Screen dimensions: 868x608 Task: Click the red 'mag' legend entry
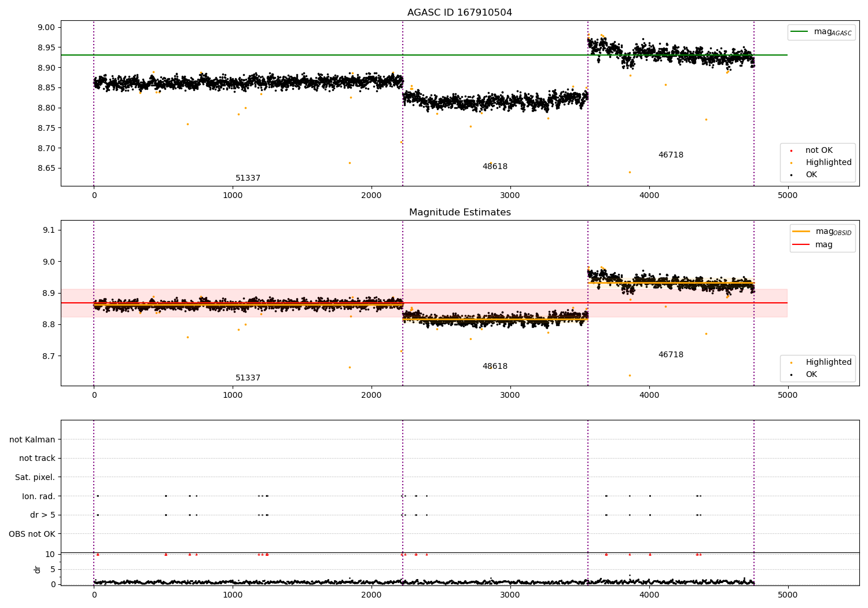812,245
